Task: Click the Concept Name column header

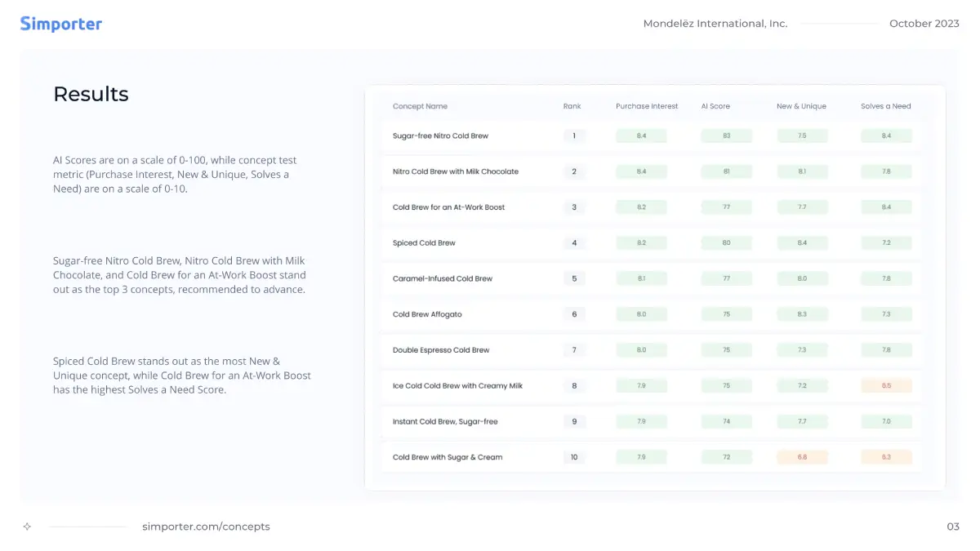Action: tap(420, 106)
